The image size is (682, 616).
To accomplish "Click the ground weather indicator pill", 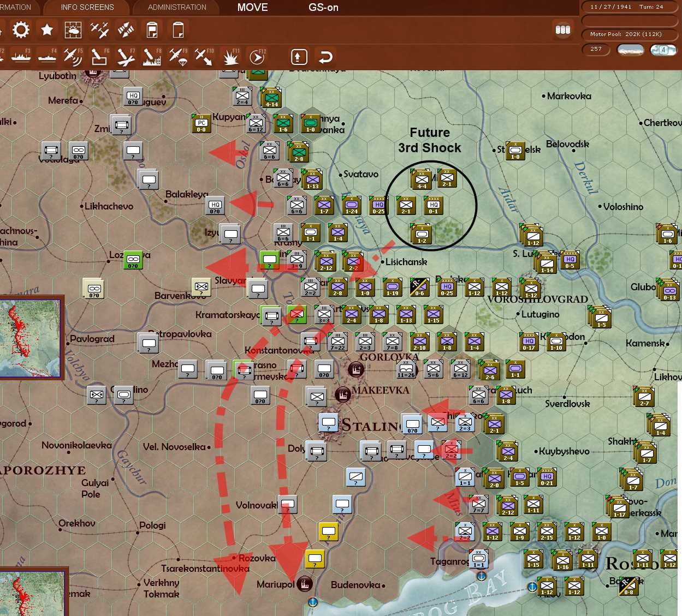I will coord(630,50).
